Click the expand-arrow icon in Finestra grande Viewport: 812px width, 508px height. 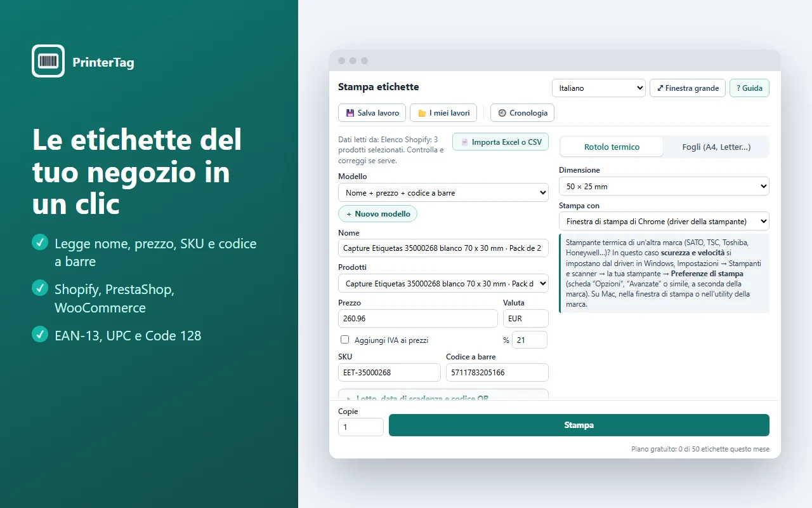point(660,88)
